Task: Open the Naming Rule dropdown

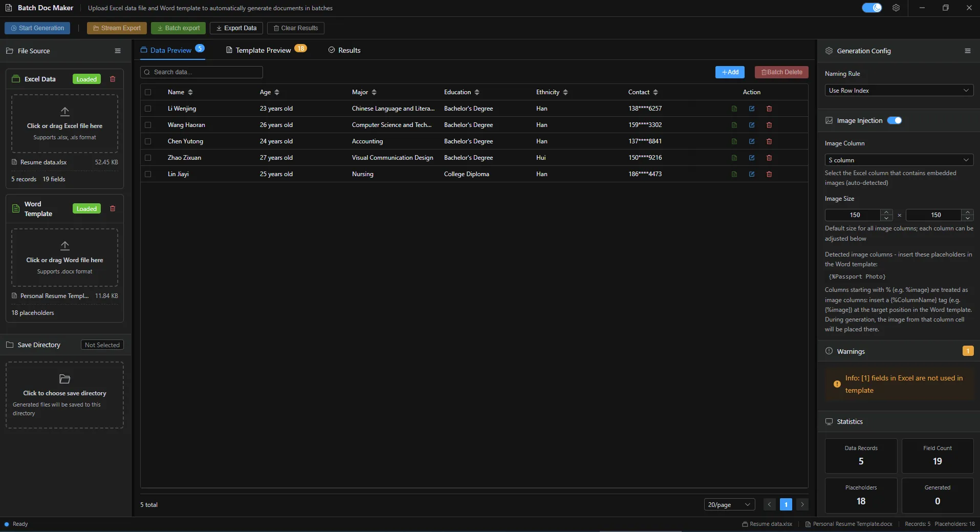Action: click(899, 91)
